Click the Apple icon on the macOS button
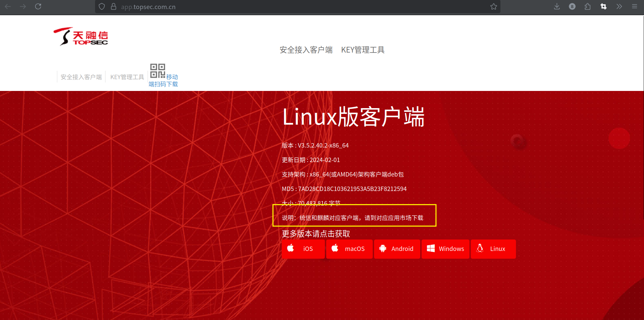 [335, 248]
